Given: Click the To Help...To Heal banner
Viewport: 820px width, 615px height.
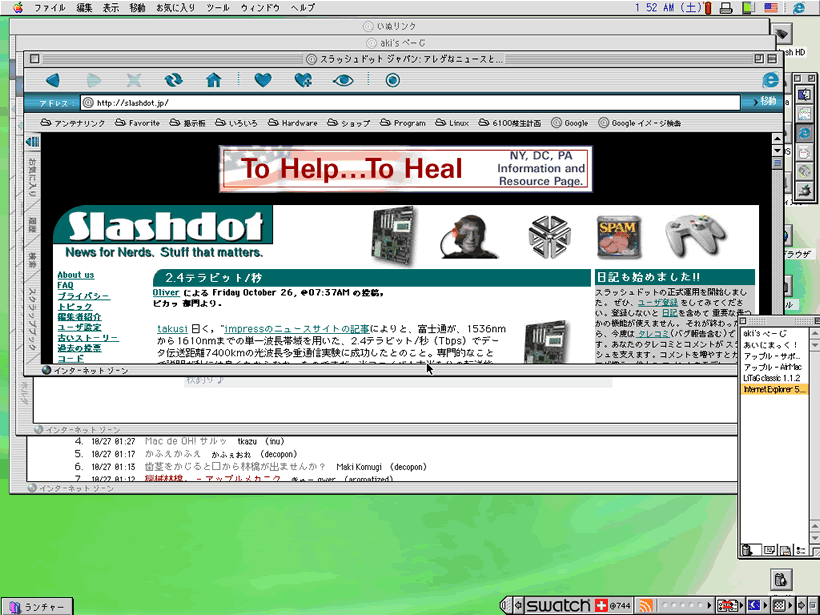Looking at the screenshot, I should point(406,168).
